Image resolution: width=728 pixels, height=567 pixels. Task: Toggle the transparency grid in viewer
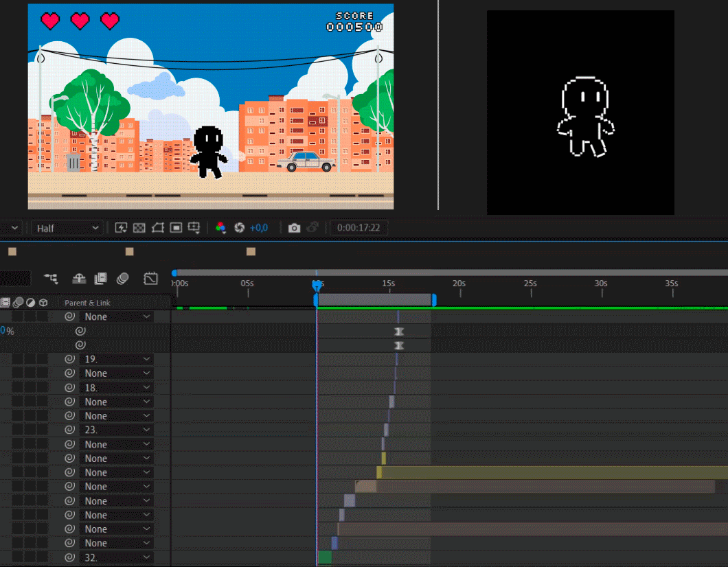[x=139, y=228]
